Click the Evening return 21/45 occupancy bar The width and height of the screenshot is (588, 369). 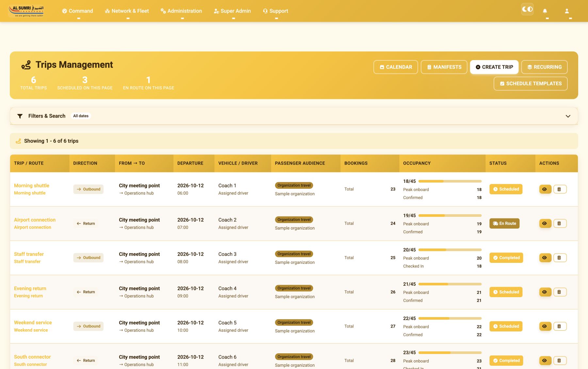click(450, 284)
